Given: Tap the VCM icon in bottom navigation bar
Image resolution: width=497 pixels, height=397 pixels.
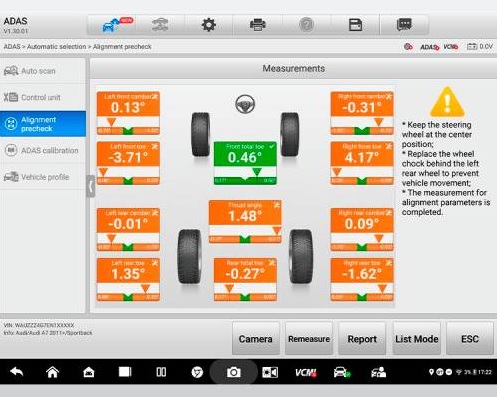Looking at the screenshot, I should [306, 372].
